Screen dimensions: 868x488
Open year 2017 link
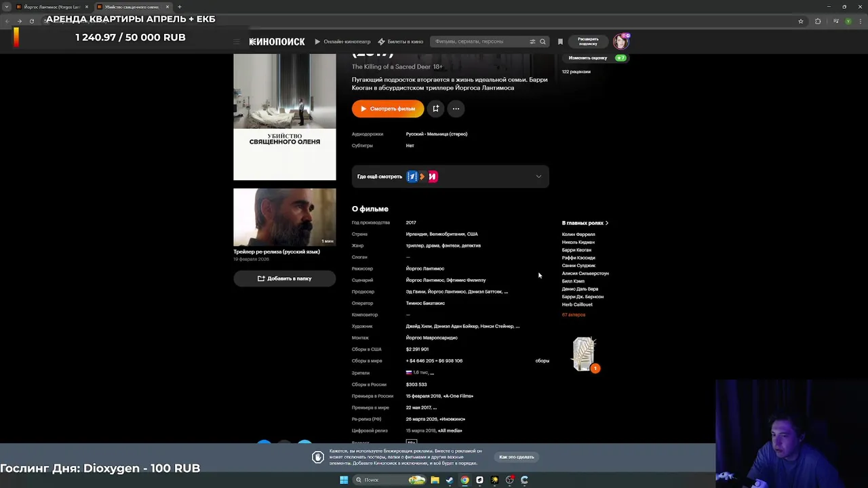411,222
